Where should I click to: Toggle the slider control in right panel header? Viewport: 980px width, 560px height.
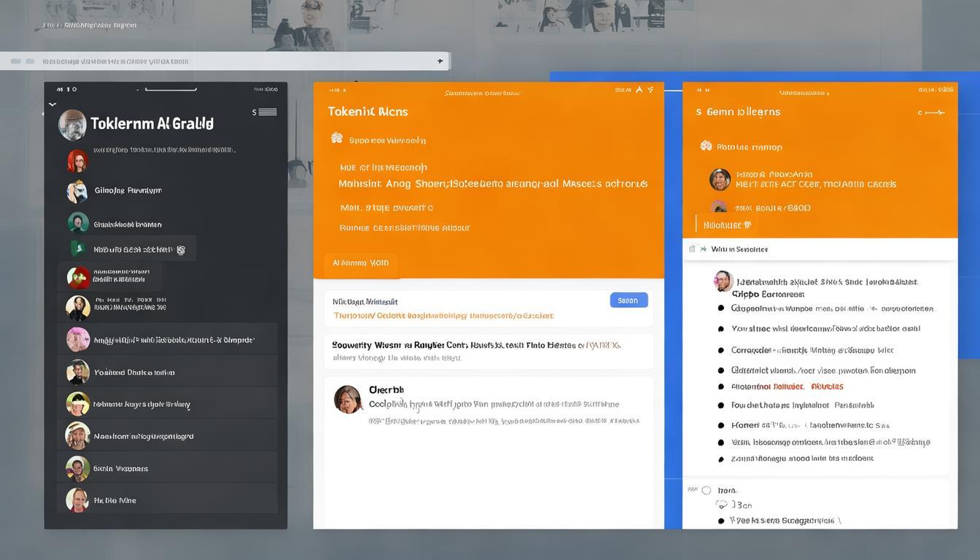point(931,112)
